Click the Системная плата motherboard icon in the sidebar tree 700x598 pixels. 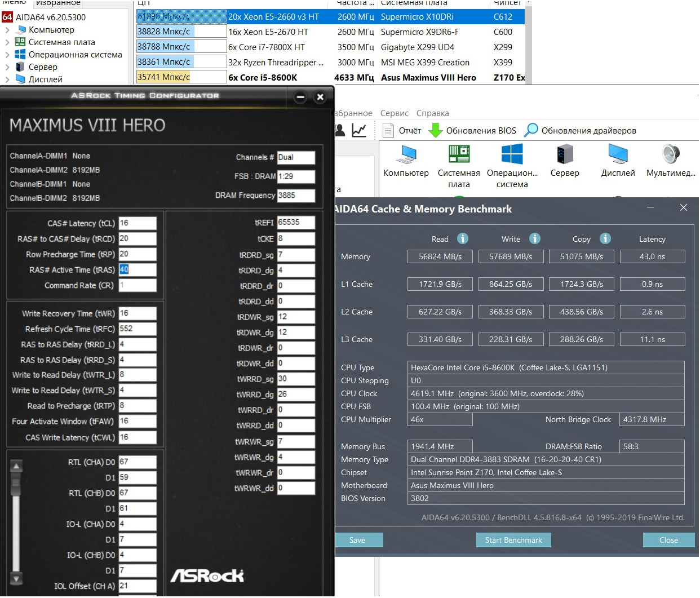[20, 42]
